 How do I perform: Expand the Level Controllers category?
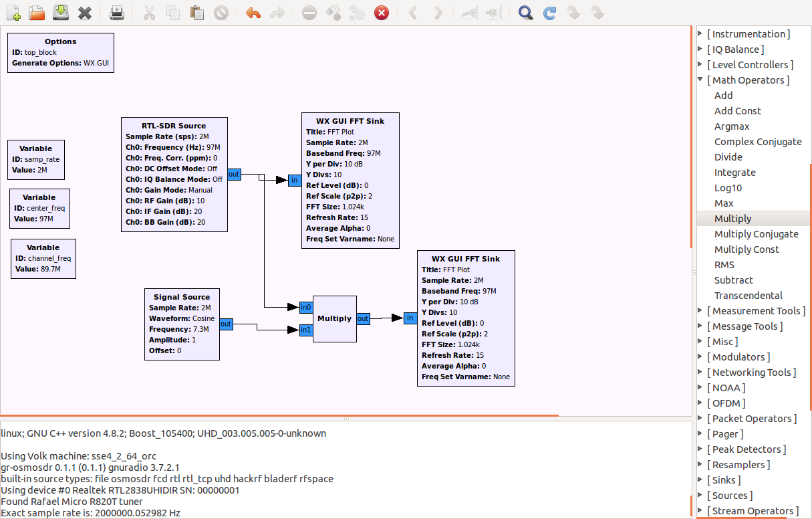pyautogui.click(x=700, y=65)
